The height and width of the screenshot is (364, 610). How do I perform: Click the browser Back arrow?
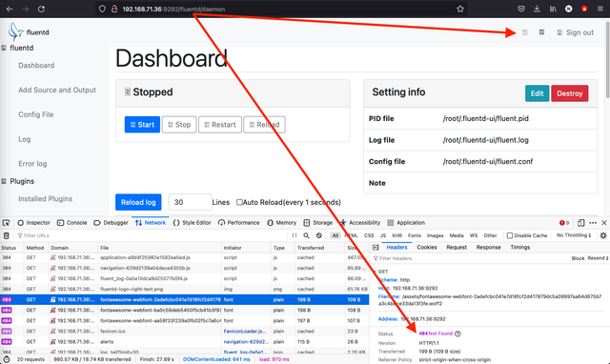10,9
